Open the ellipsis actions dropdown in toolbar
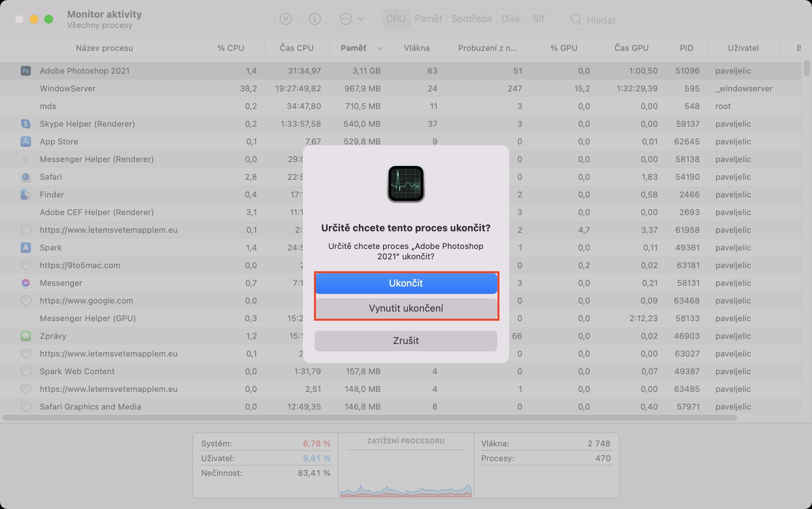 [x=351, y=19]
